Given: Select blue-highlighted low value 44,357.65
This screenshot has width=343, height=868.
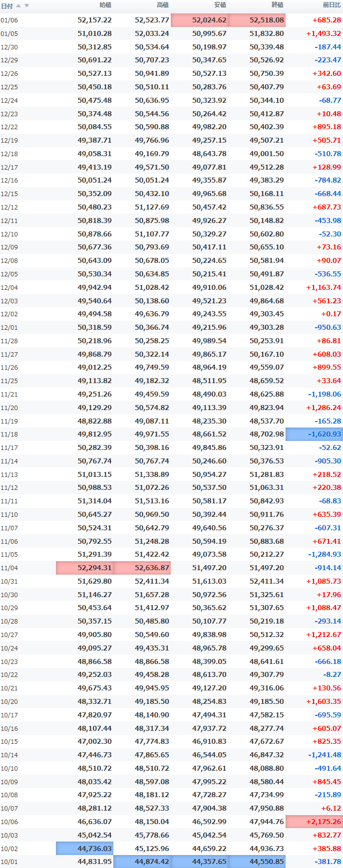Looking at the screenshot, I should [199, 862].
